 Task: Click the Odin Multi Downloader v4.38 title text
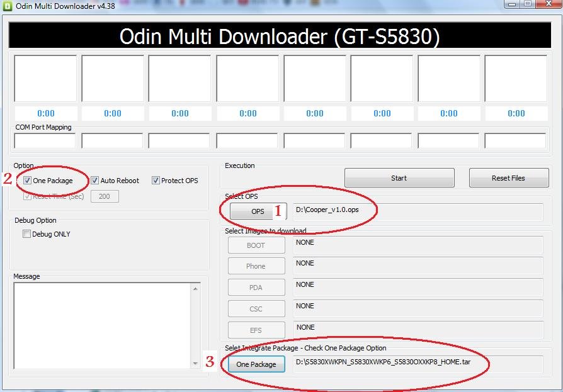coord(65,6)
